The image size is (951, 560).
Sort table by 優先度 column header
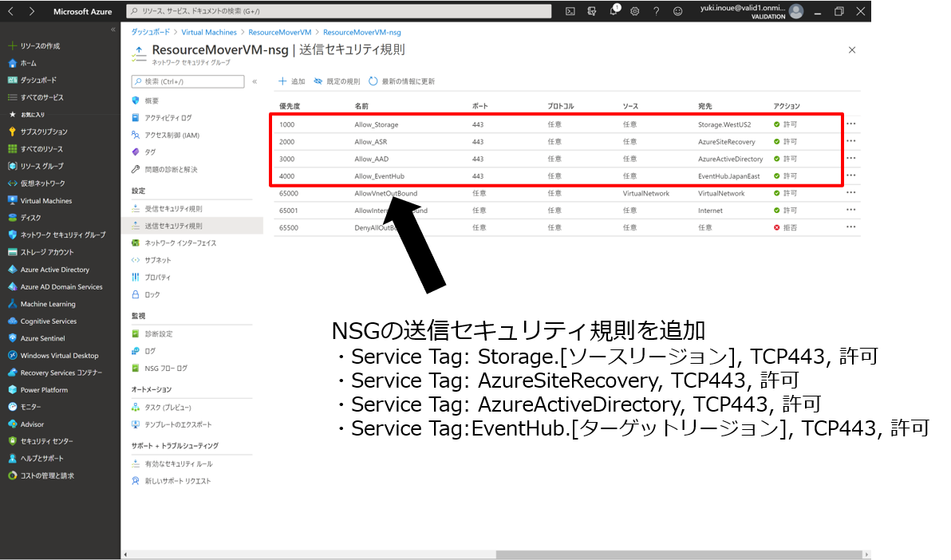pyautogui.click(x=290, y=106)
